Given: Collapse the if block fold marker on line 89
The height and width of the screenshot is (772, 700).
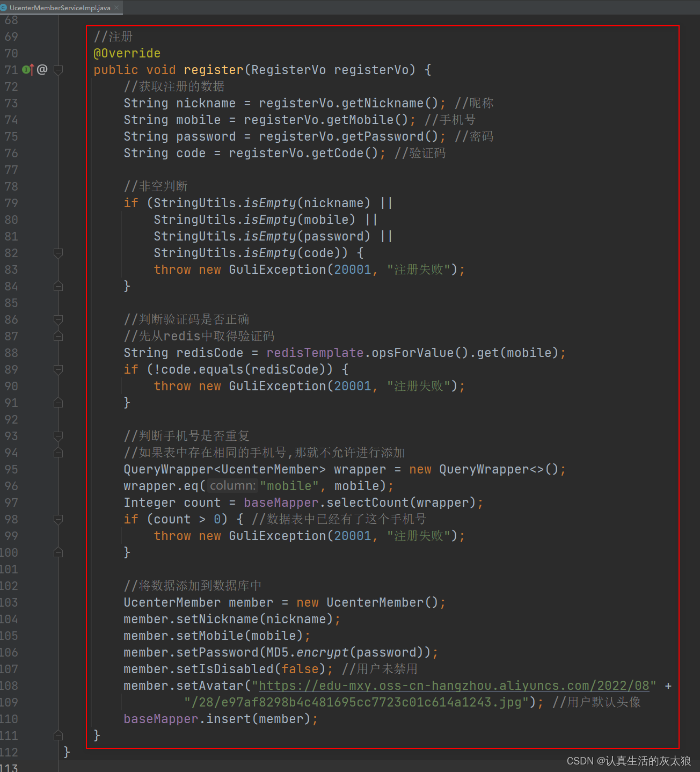Looking at the screenshot, I should point(59,369).
